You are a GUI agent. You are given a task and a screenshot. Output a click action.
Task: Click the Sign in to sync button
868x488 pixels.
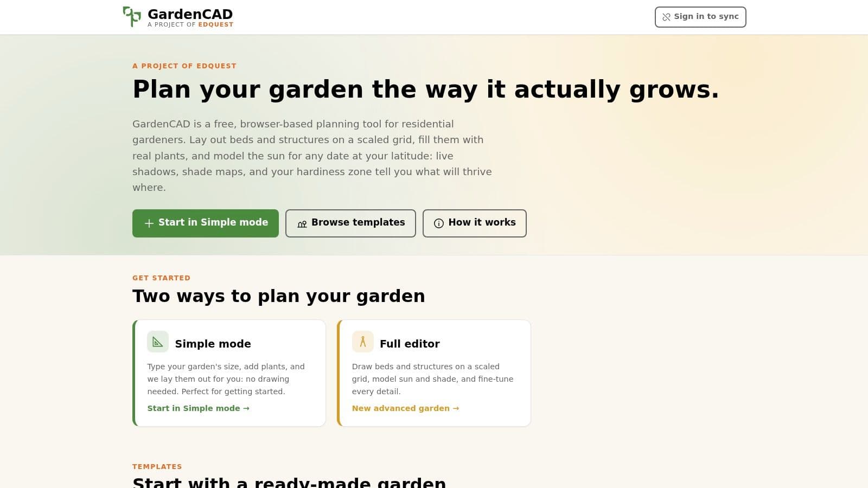[700, 17]
